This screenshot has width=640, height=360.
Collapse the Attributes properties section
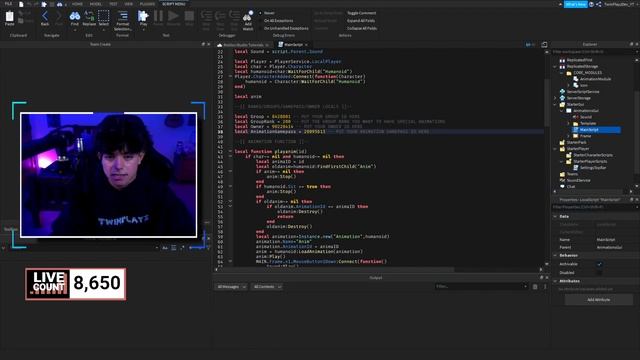click(x=555, y=281)
